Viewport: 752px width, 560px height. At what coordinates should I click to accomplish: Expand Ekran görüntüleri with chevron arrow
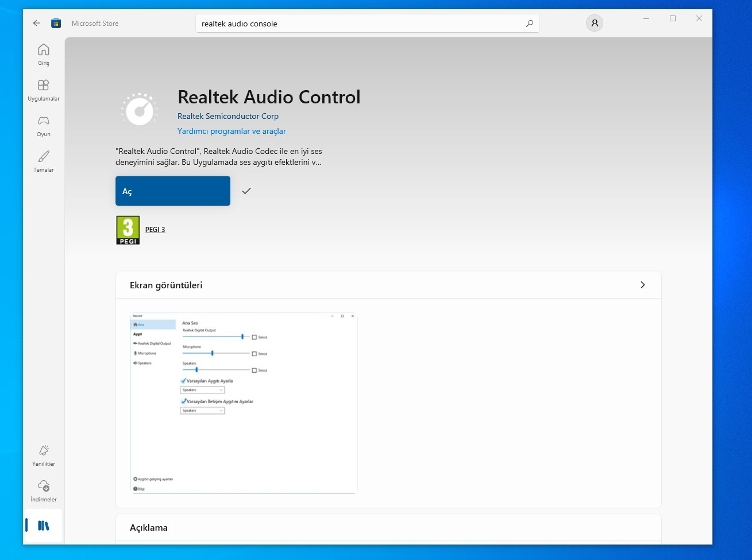coord(643,285)
